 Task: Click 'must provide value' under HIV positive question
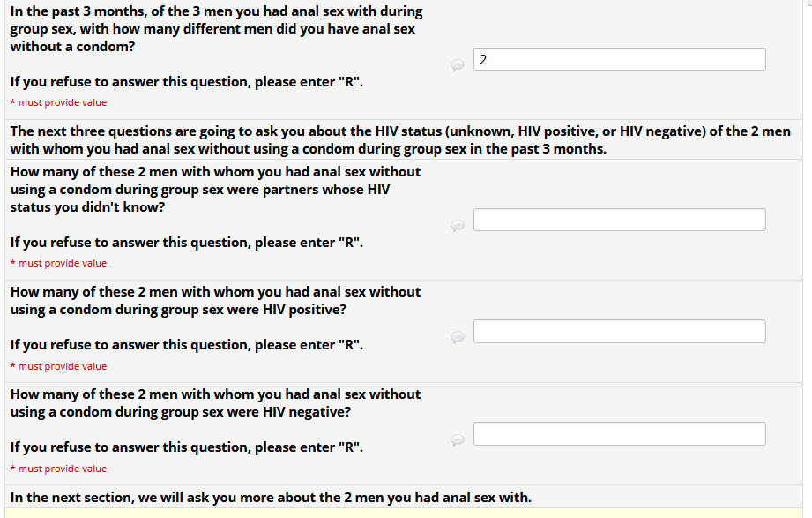coord(62,366)
